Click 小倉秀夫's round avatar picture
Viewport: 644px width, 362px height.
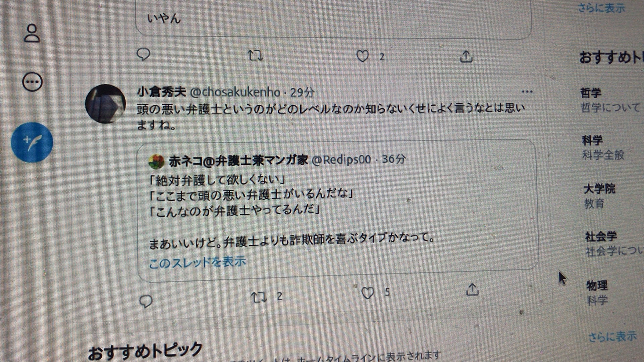(x=105, y=104)
